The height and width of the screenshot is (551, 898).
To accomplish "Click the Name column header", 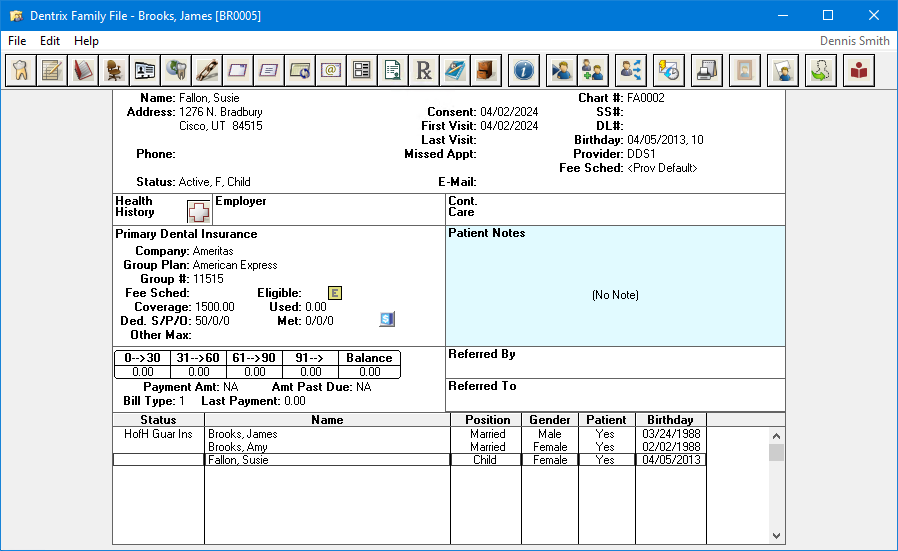I will point(327,420).
